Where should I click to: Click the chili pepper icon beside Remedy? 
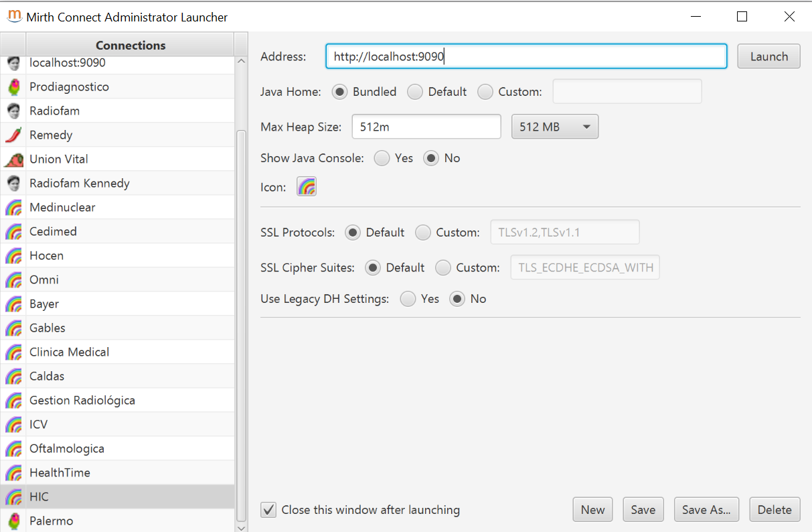[13, 135]
